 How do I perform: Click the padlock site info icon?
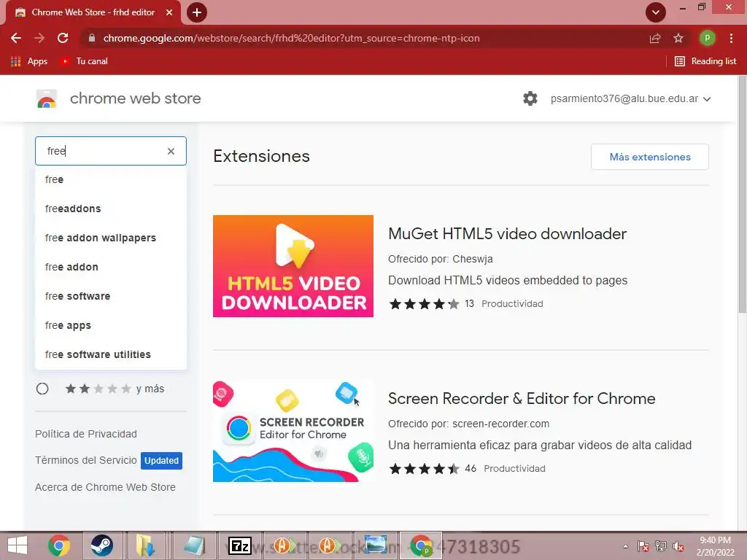point(92,38)
